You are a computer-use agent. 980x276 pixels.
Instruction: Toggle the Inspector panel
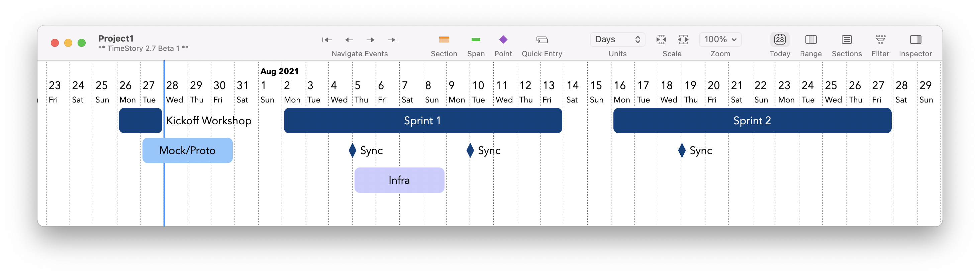[x=915, y=40]
